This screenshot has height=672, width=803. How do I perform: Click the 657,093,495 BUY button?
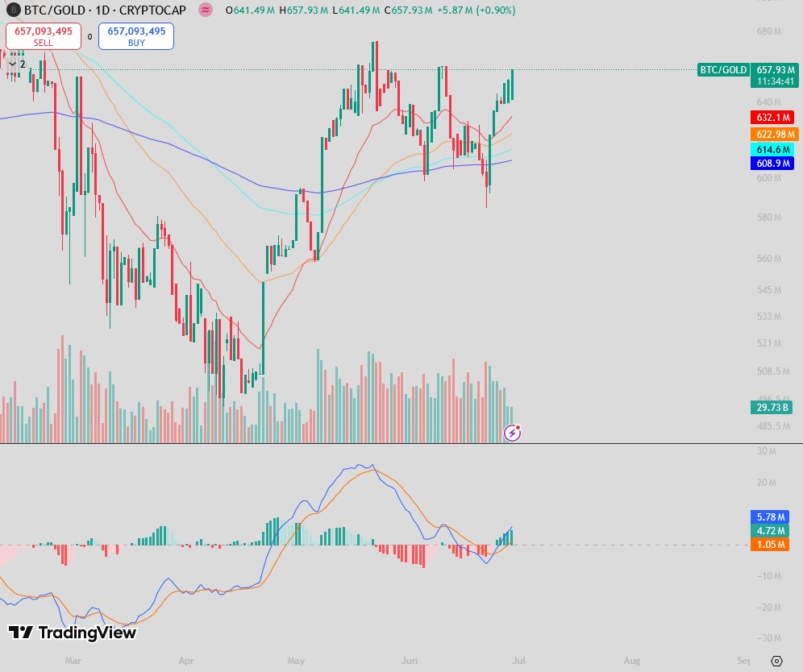[x=136, y=36]
